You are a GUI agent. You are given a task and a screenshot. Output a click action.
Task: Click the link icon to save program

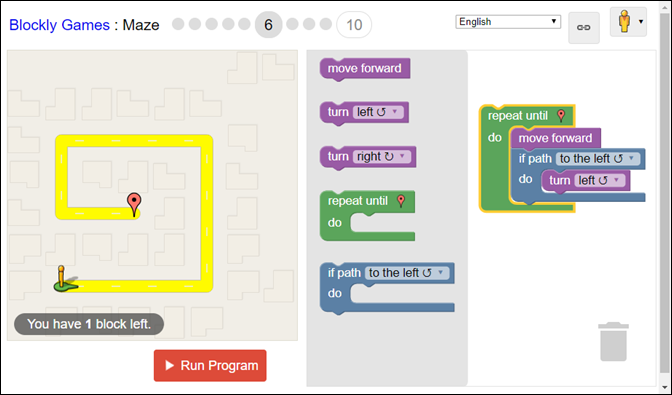click(584, 28)
